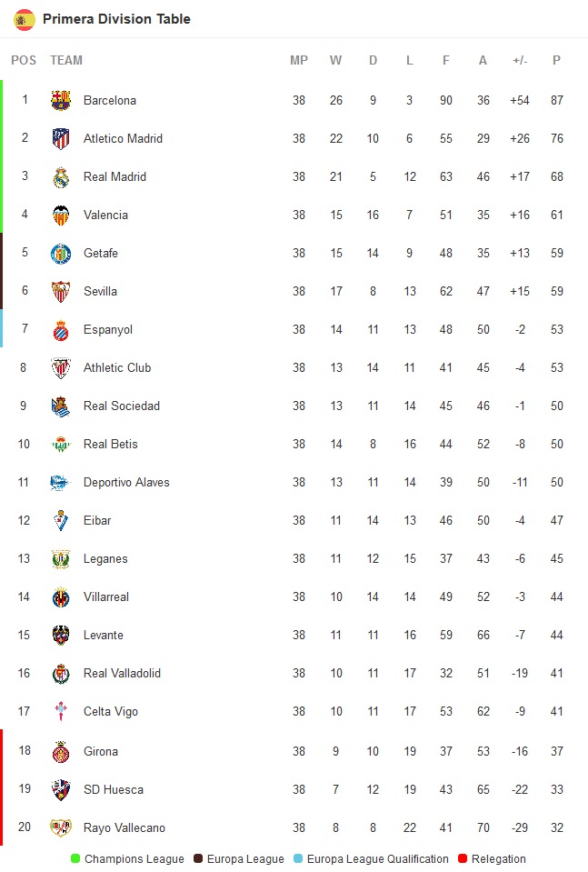Sort by the MP column header
The image size is (588, 872).
(299, 60)
